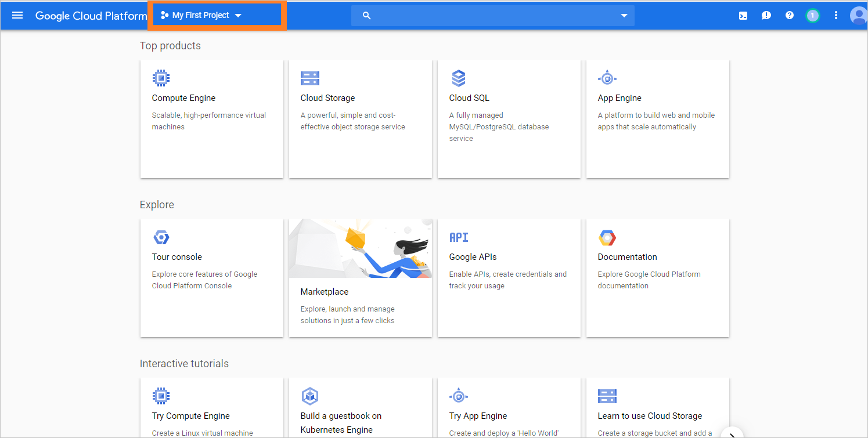Open the Marketplace title link
868x438 pixels.
coord(325,292)
